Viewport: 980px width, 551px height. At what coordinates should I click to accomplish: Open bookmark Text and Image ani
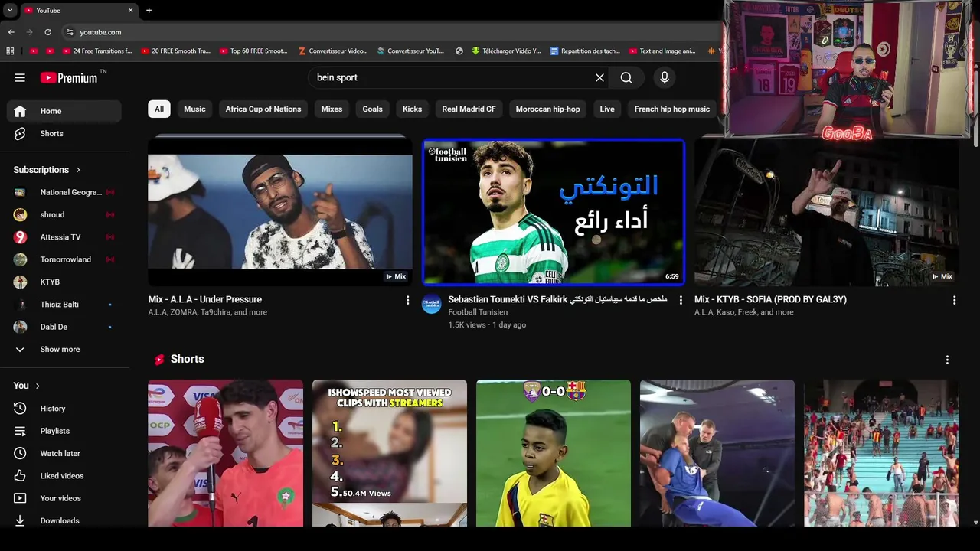(x=662, y=51)
